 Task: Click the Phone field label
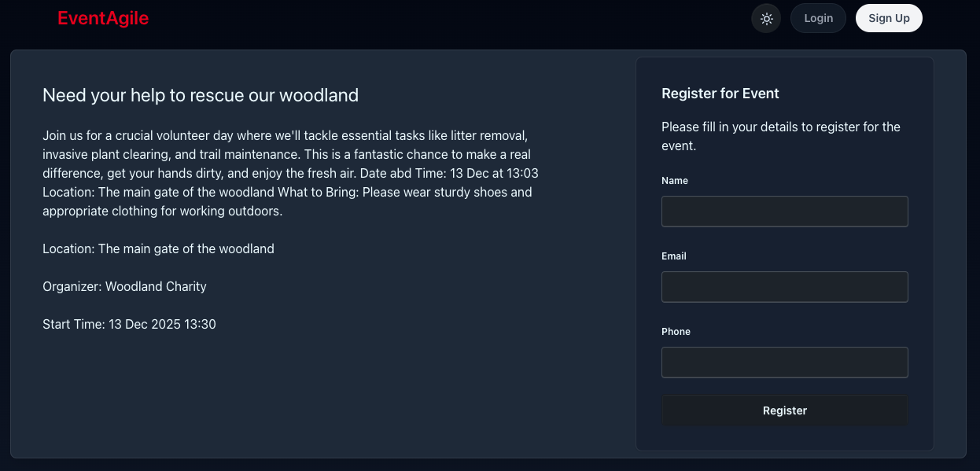[676, 332]
